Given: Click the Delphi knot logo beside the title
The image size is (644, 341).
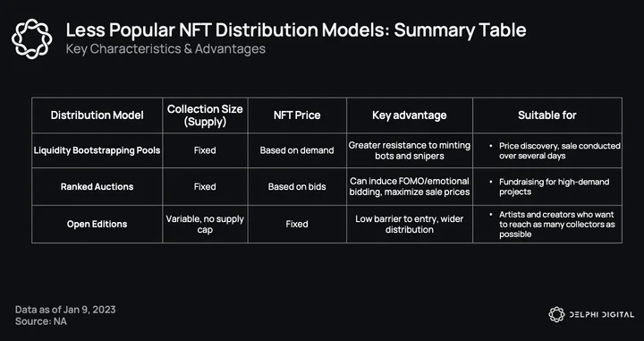Looking at the screenshot, I should tap(32, 38).
